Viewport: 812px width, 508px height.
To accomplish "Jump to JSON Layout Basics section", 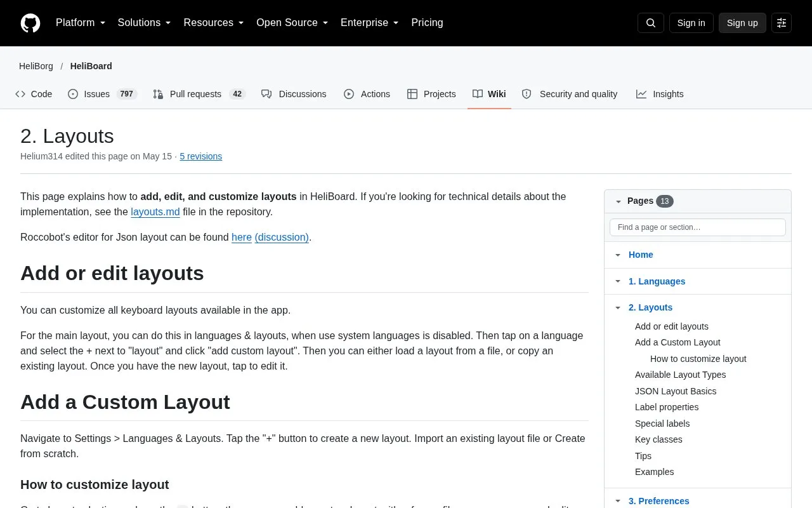I will click(x=676, y=391).
